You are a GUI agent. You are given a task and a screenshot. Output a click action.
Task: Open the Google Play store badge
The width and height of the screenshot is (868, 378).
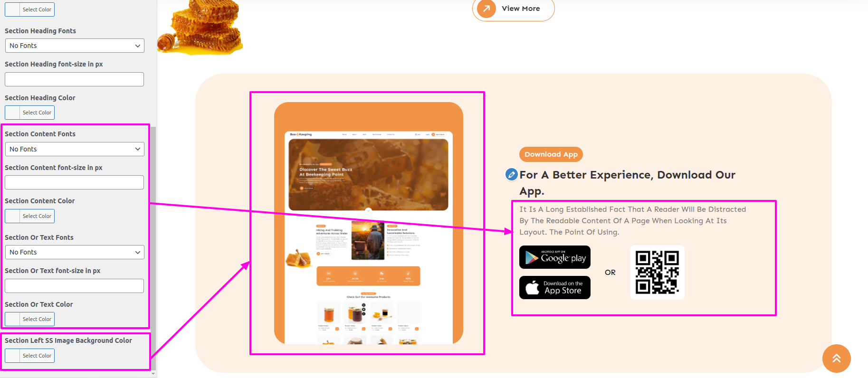click(x=555, y=257)
